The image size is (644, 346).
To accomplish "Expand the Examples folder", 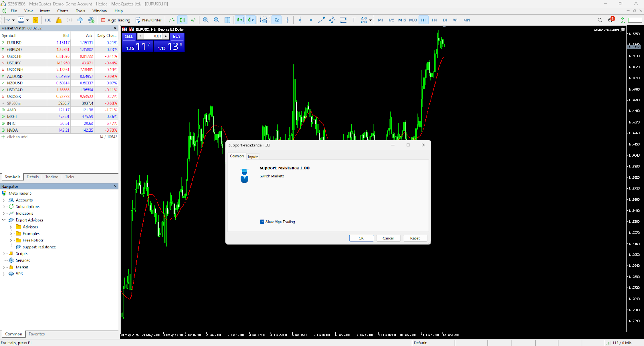I will 11,234.
